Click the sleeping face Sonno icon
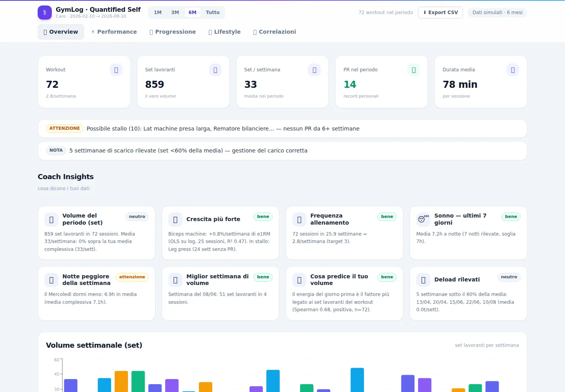Image resolution: width=565 pixels, height=392 pixels. click(x=423, y=220)
